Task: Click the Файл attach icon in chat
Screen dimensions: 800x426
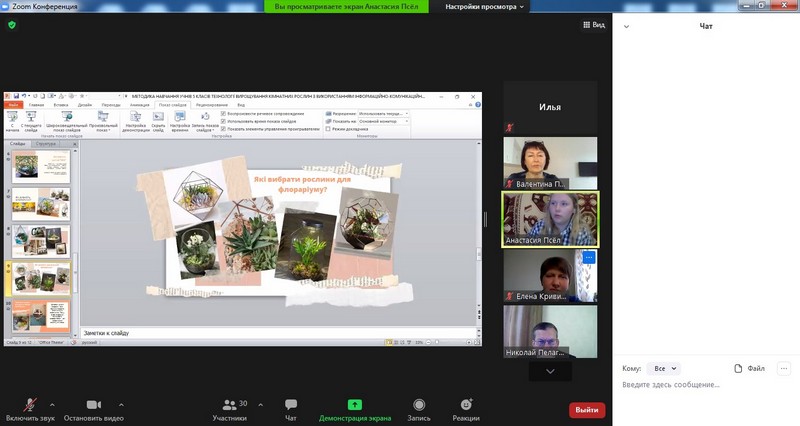Action: click(738, 368)
